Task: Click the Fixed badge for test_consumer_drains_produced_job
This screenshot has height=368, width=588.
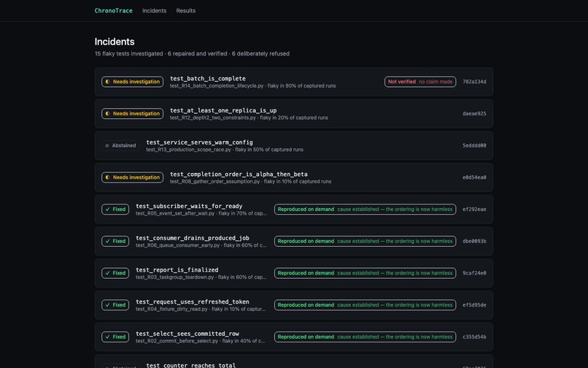Action: coord(115,241)
